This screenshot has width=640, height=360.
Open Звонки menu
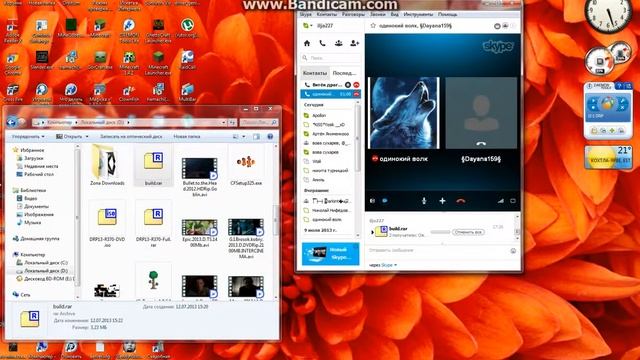point(378,14)
